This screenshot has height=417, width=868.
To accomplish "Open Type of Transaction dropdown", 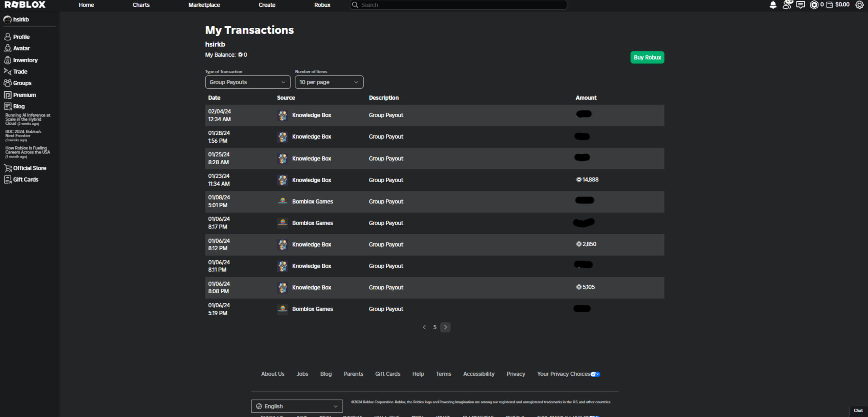I will click(248, 82).
